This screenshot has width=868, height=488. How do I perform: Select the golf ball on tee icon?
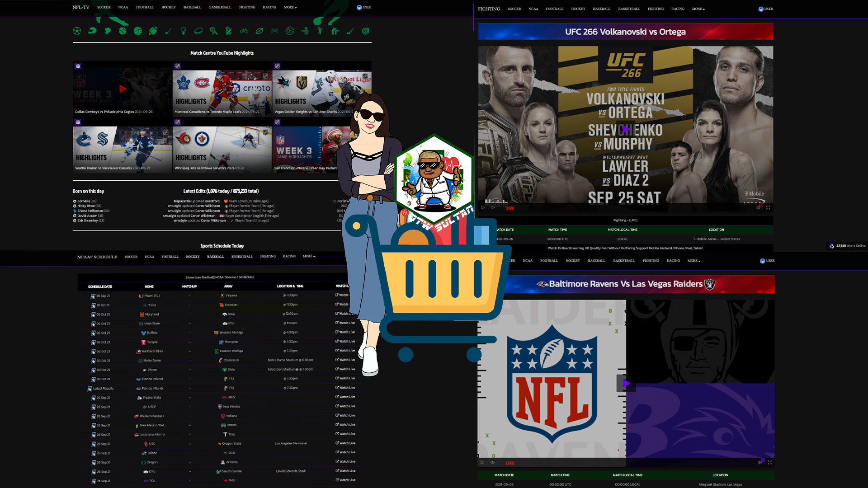[183, 31]
